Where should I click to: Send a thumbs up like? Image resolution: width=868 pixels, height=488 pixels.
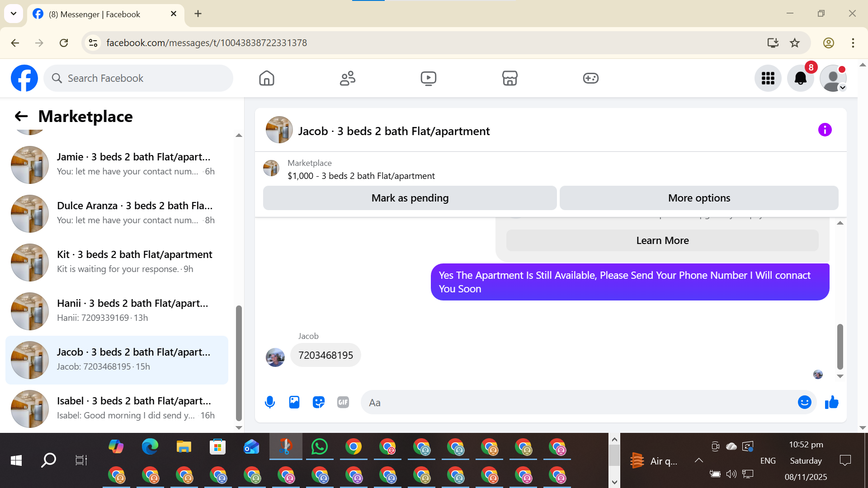click(831, 402)
